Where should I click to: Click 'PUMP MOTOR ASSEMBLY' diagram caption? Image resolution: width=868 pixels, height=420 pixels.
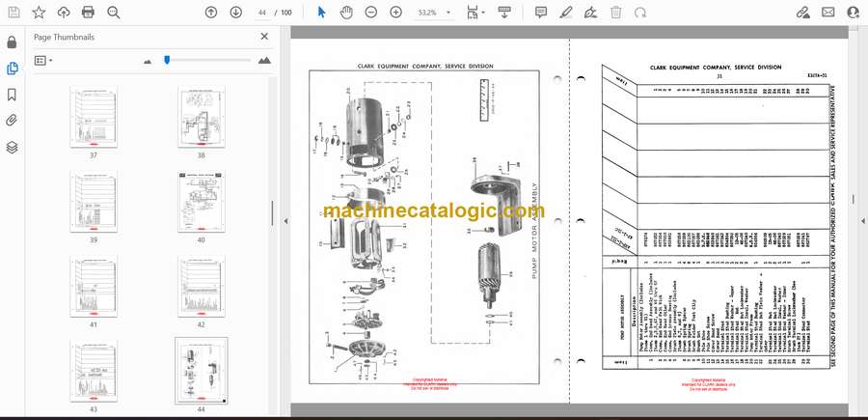(x=534, y=231)
